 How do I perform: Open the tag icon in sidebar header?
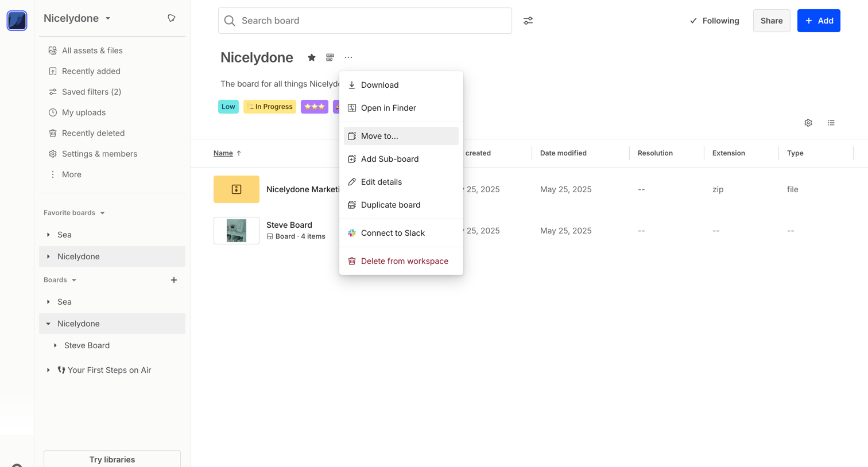172,18
